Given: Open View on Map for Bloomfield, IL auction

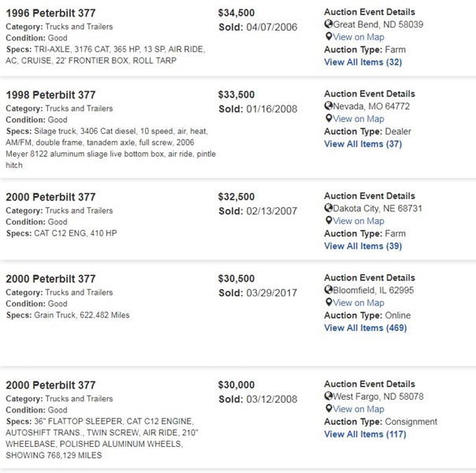Looking at the screenshot, I should pyautogui.click(x=359, y=303).
